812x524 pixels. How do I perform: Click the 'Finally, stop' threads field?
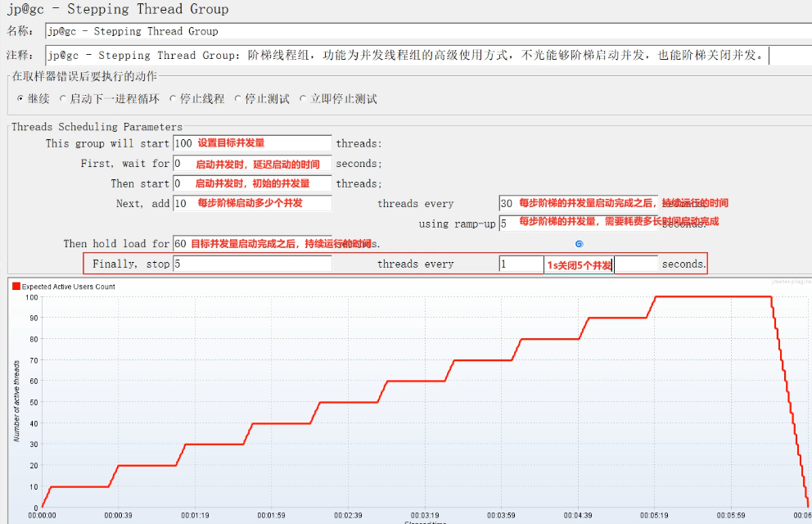pyautogui.click(x=252, y=264)
